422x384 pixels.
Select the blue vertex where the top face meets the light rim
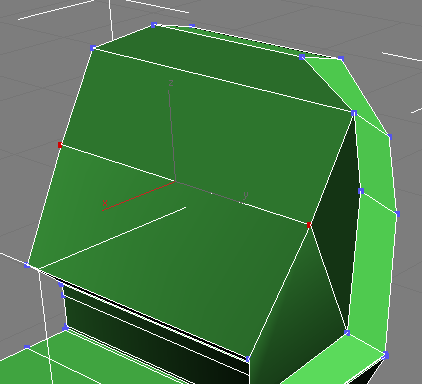coord(302,57)
